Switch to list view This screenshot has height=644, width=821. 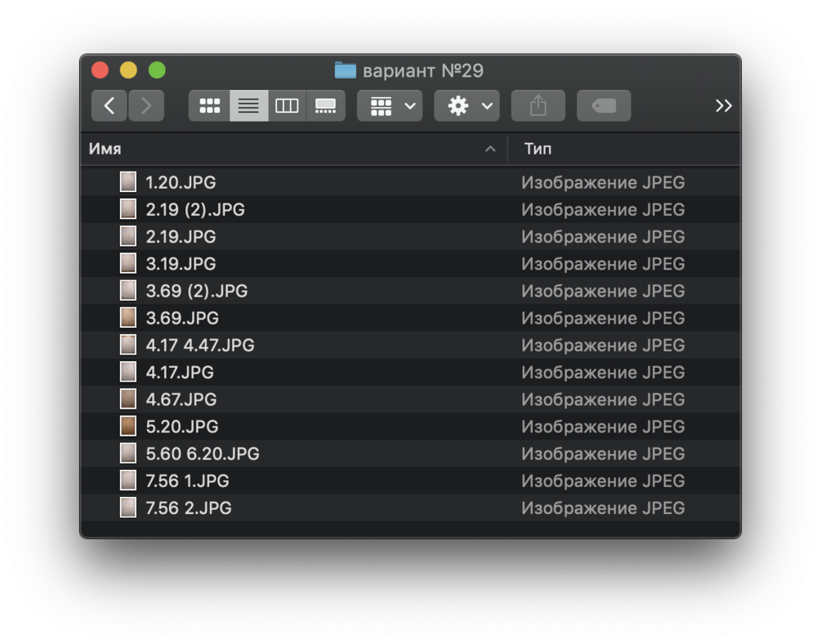(248, 106)
